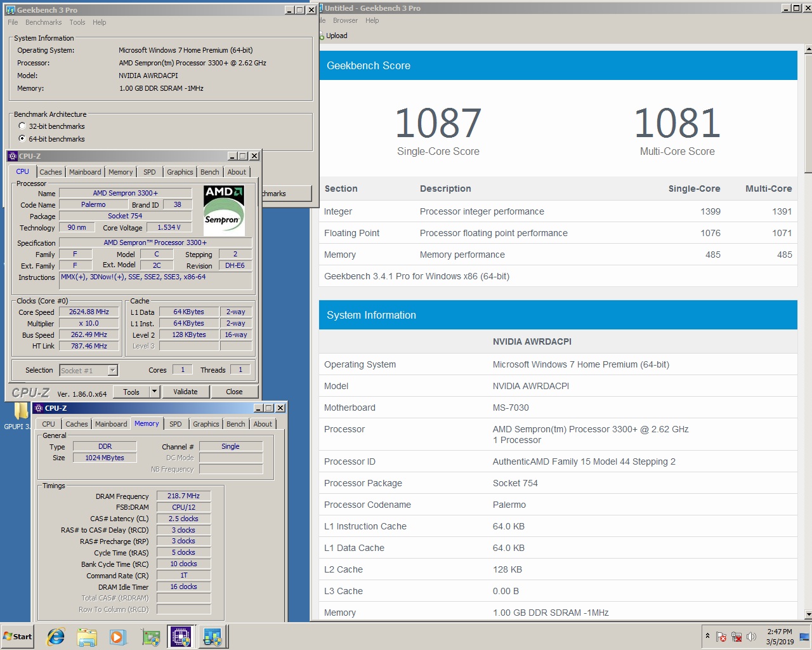Open Bench tab in the lower CPU-Z window
Image resolution: width=812 pixels, height=650 pixels.
(x=236, y=424)
